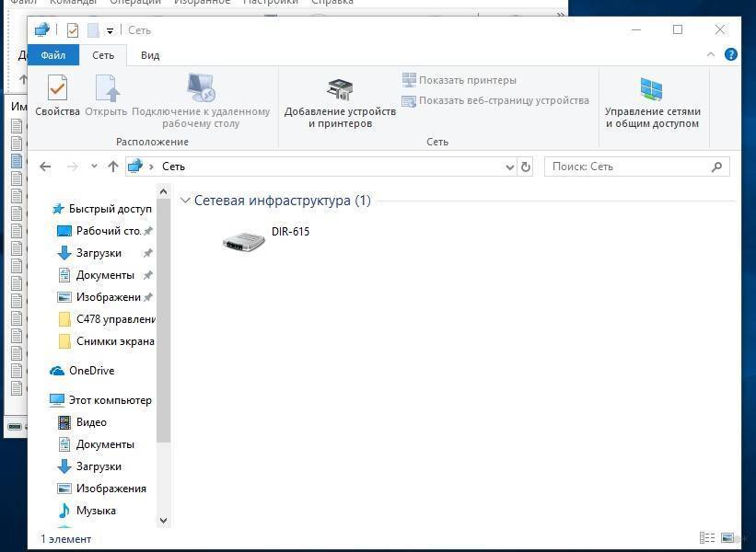Viewport: 756px width, 552px height.
Task: Open Рабочий стол in quick access
Action: (105, 231)
